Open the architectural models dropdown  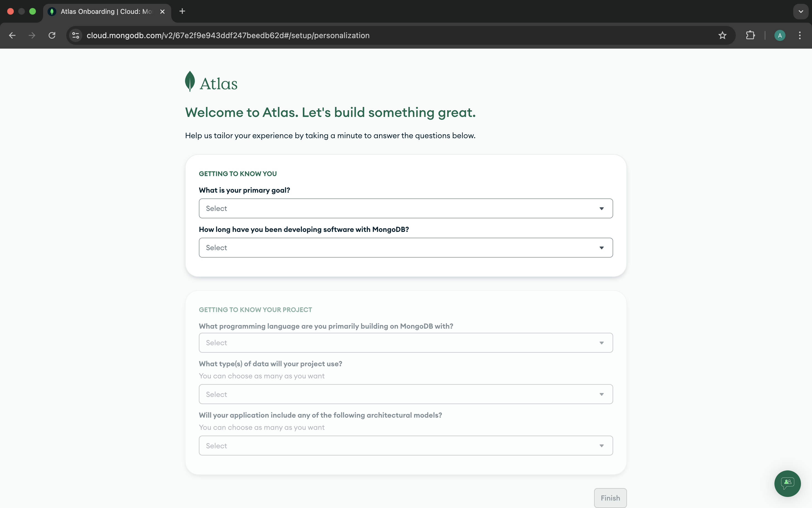(405, 446)
